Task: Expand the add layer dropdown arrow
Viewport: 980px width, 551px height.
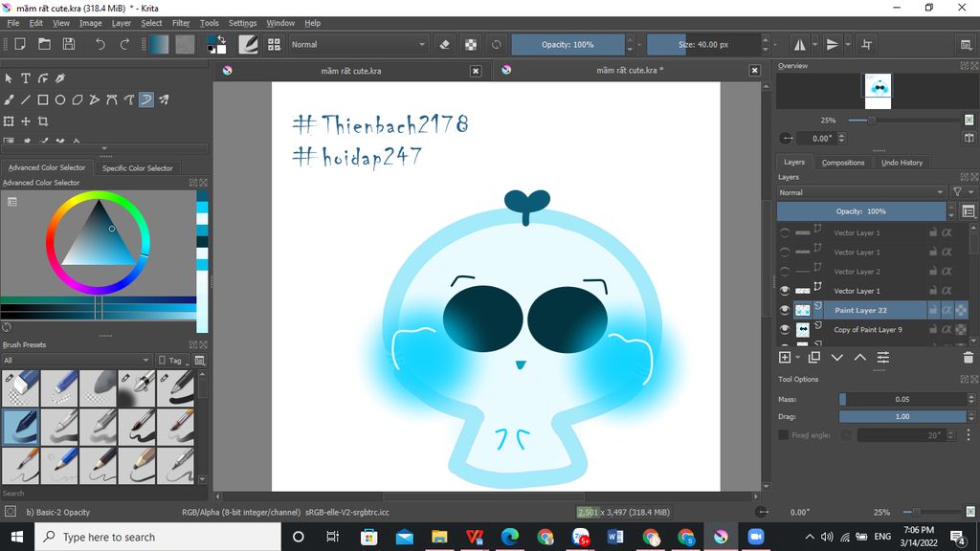Action: [797, 358]
